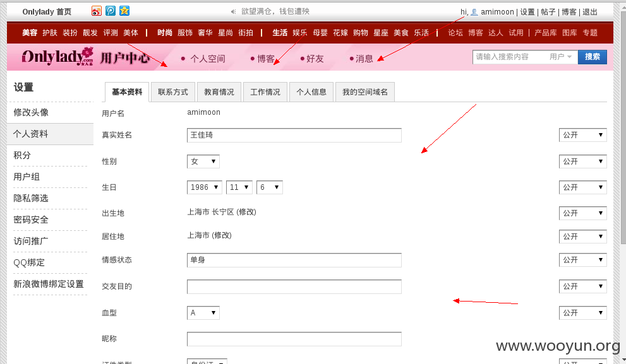Open the birth year 1986 dropdown
Image resolution: width=626 pixels, height=364 pixels.
pyautogui.click(x=205, y=187)
